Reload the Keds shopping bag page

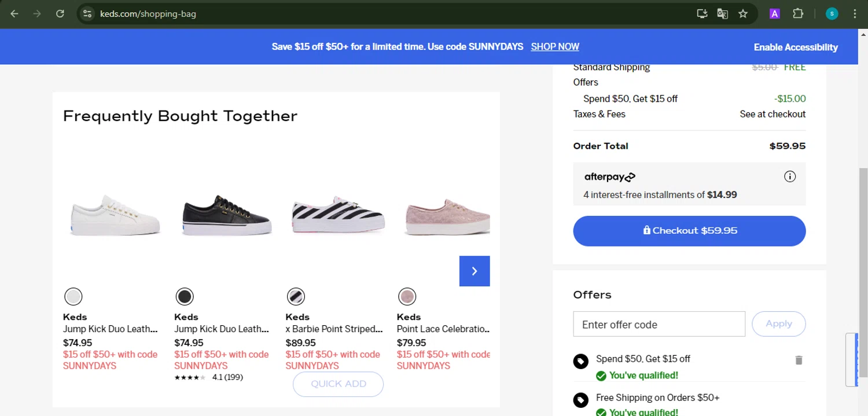[60, 13]
